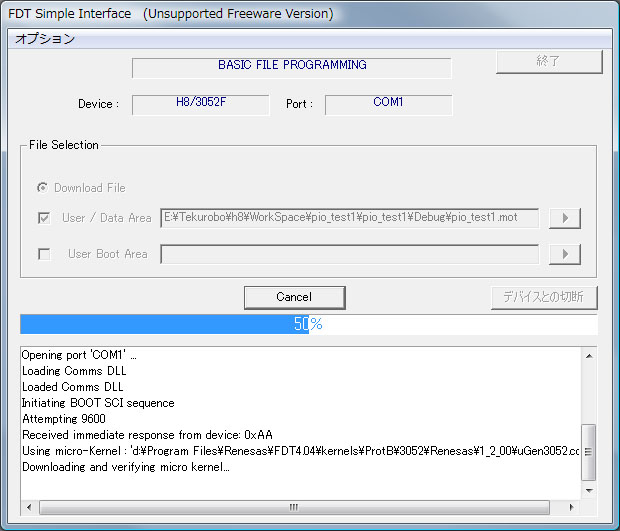Click the COM1 port field
This screenshot has width=620, height=531.
pyautogui.click(x=388, y=104)
